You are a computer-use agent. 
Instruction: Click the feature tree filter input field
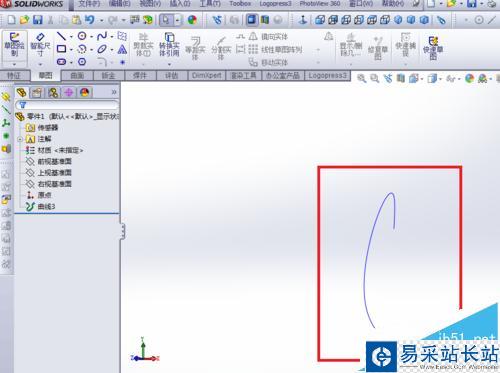pos(67,105)
